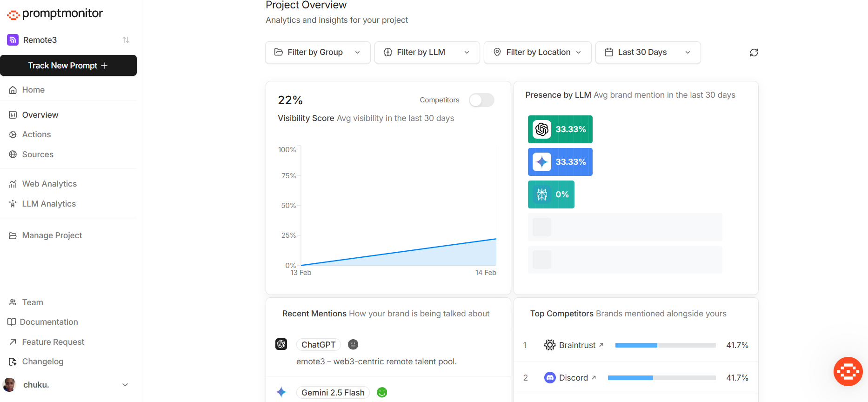Toggle the Competitors switch
Screen dimensions: 868x402
481,100
